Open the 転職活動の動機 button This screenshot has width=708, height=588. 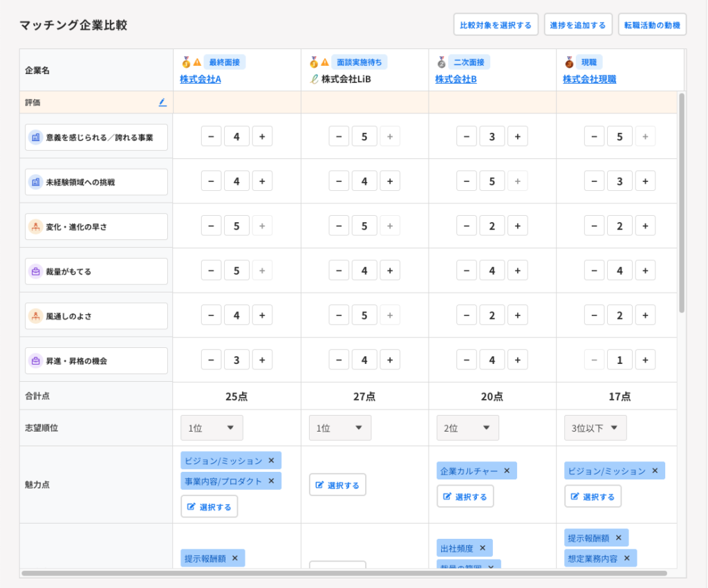click(x=652, y=25)
